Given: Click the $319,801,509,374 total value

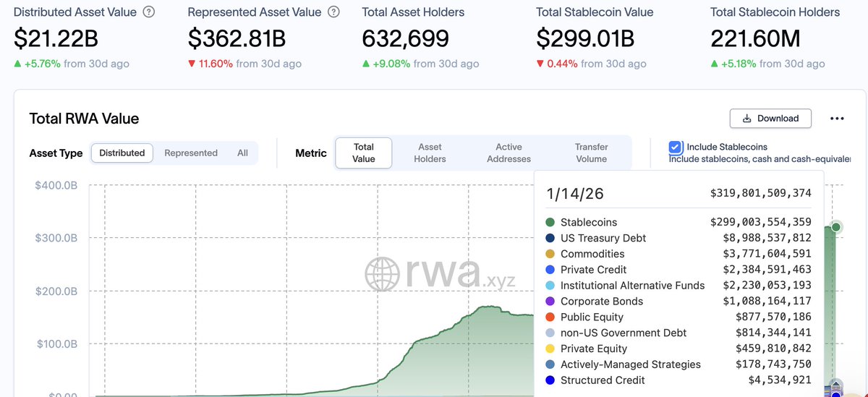Looking at the screenshot, I should pyautogui.click(x=761, y=193).
